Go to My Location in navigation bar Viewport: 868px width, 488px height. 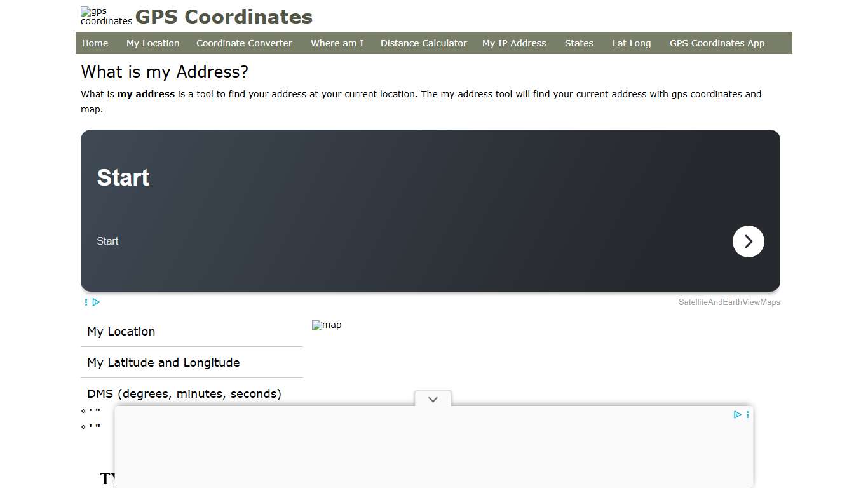point(153,43)
